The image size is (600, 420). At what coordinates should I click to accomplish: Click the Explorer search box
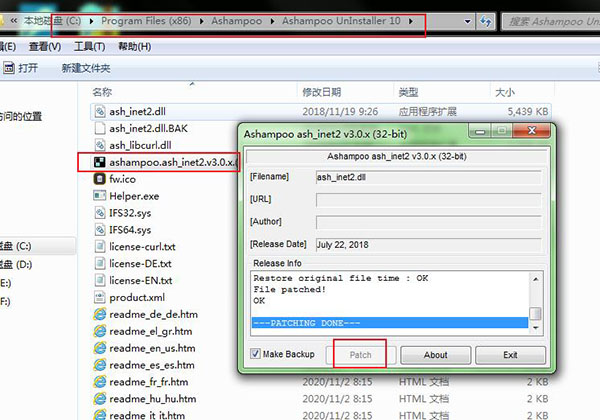pyautogui.click(x=551, y=21)
